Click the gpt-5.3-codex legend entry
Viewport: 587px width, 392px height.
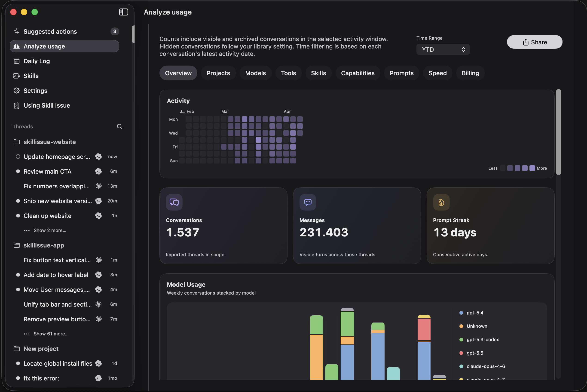pos(479,340)
